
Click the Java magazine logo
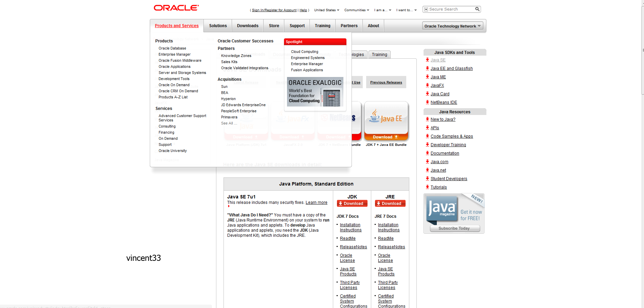coord(442,209)
